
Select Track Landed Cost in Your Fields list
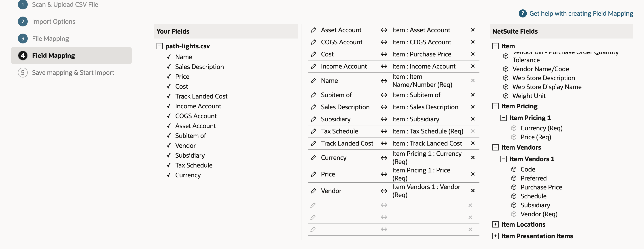click(x=201, y=96)
